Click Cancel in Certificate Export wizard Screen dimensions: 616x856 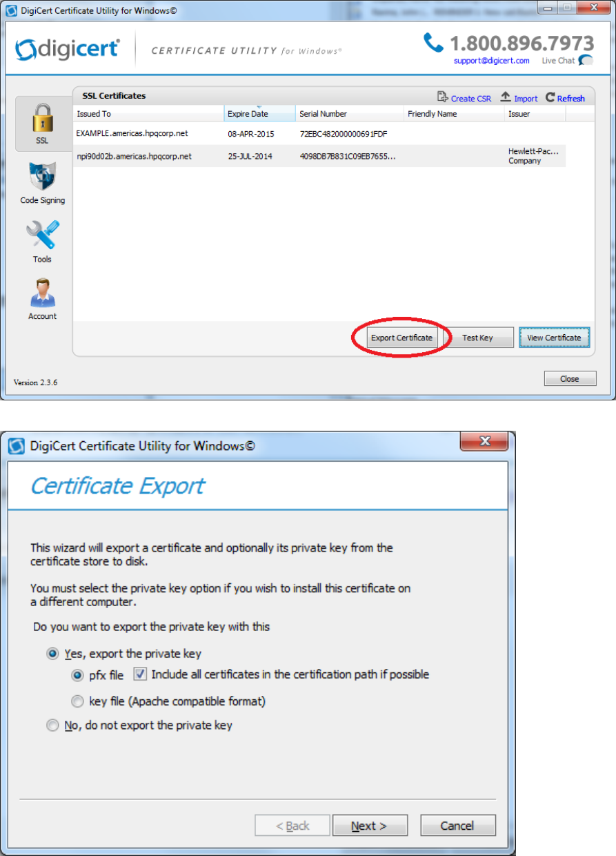click(x=458, y=826)
